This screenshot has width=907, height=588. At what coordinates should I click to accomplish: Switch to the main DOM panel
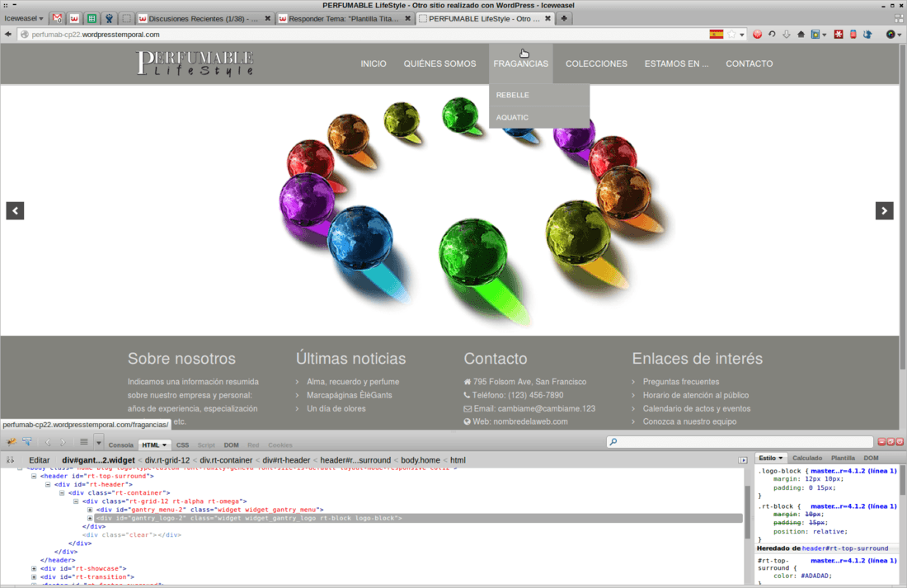(232, 445)
